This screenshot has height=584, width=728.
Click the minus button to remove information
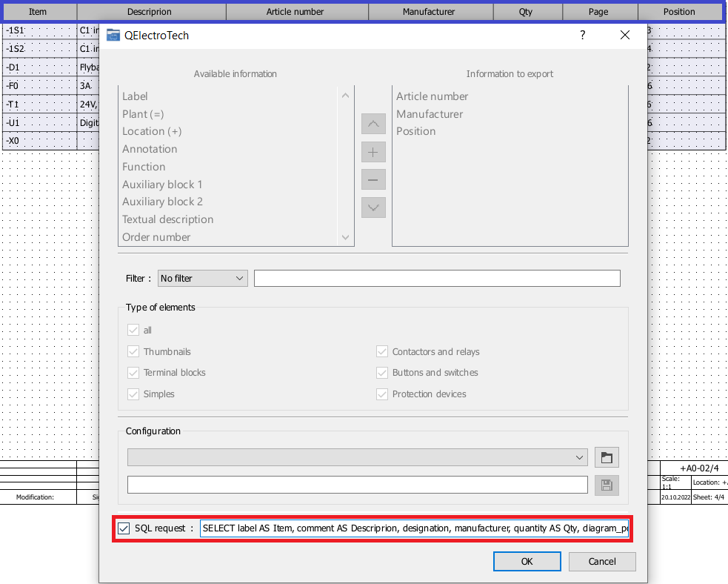pyautogui.click(x=373, y=180)
